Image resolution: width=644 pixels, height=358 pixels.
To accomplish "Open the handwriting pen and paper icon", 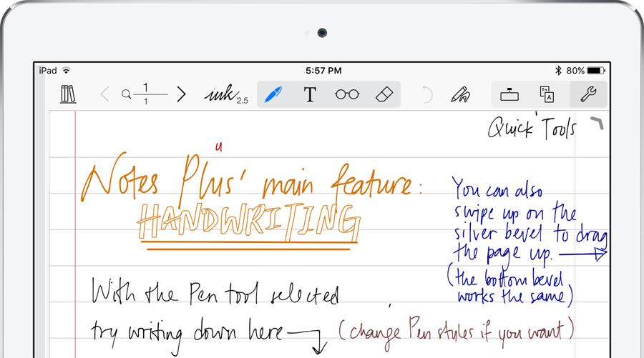I will click(x=461, y=94).
